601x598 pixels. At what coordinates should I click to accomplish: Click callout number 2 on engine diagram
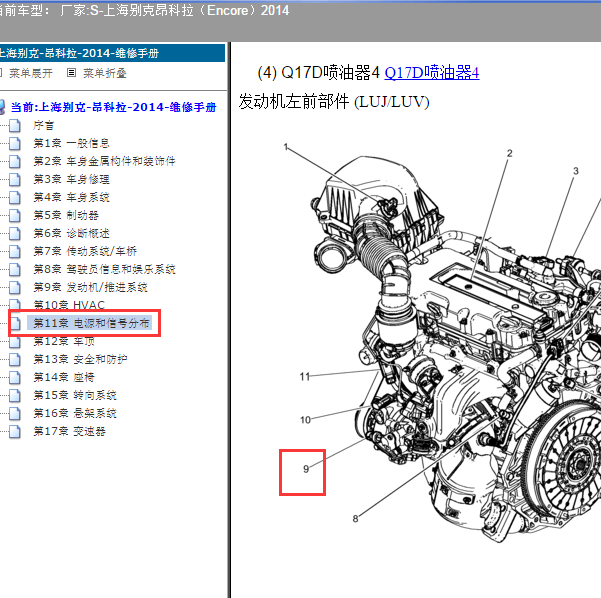pyautogui.click(x=509, y=153)
